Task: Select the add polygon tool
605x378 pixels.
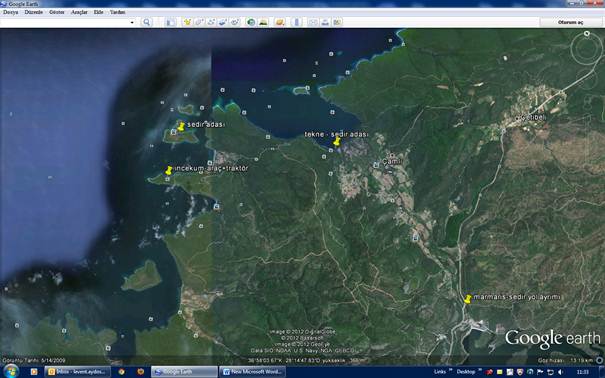Action: 199,22
